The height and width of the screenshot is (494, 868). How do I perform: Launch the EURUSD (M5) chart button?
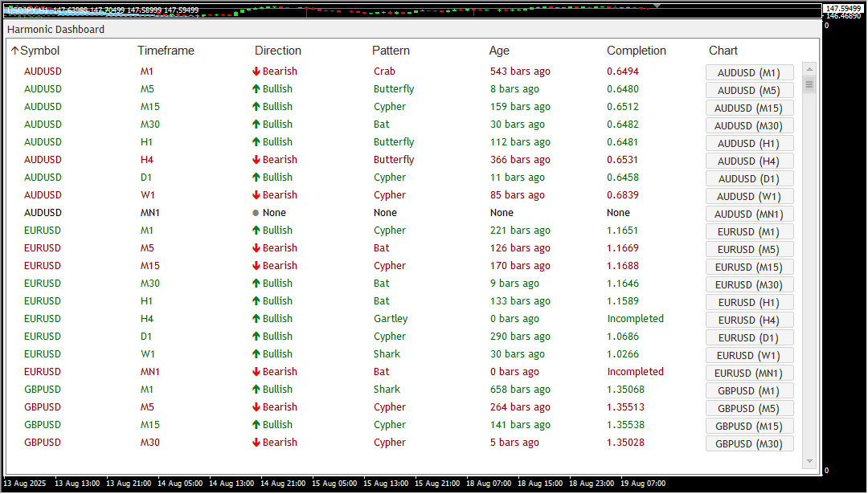[750, 250]
